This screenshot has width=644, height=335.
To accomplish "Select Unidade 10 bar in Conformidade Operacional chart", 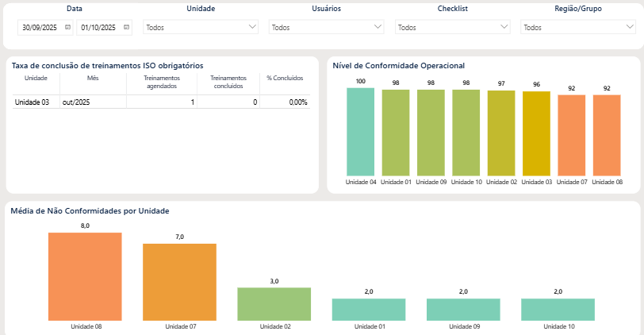I will point(466,133).
